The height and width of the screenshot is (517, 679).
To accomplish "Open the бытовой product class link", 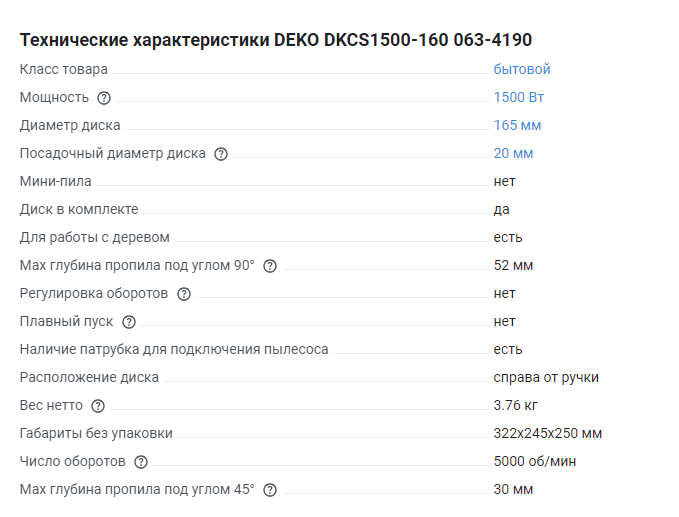I will pyautogui.click(x=522, y=69).
